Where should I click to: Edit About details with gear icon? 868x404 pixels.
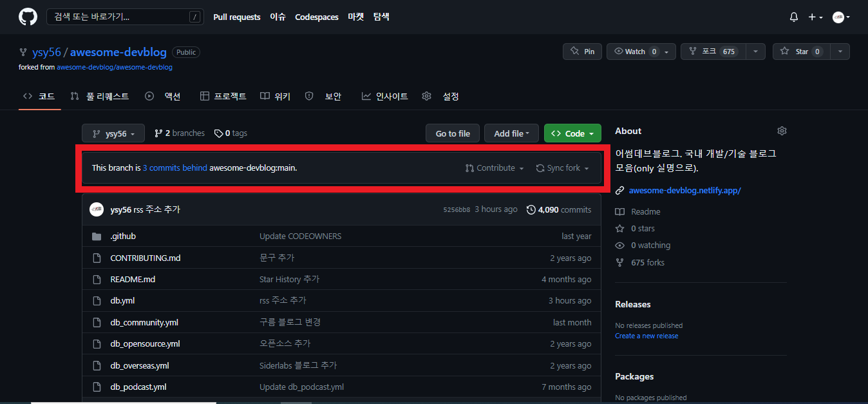click(x=782, y=131)
